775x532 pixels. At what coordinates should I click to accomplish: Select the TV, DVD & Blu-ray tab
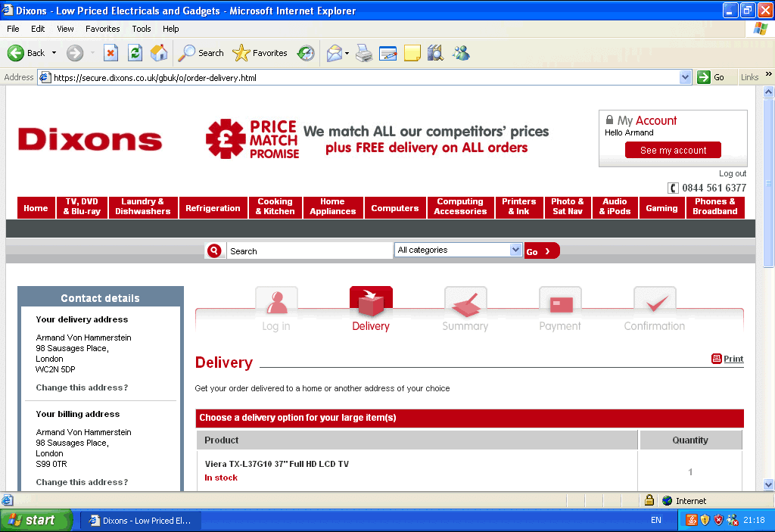[82, 207]
